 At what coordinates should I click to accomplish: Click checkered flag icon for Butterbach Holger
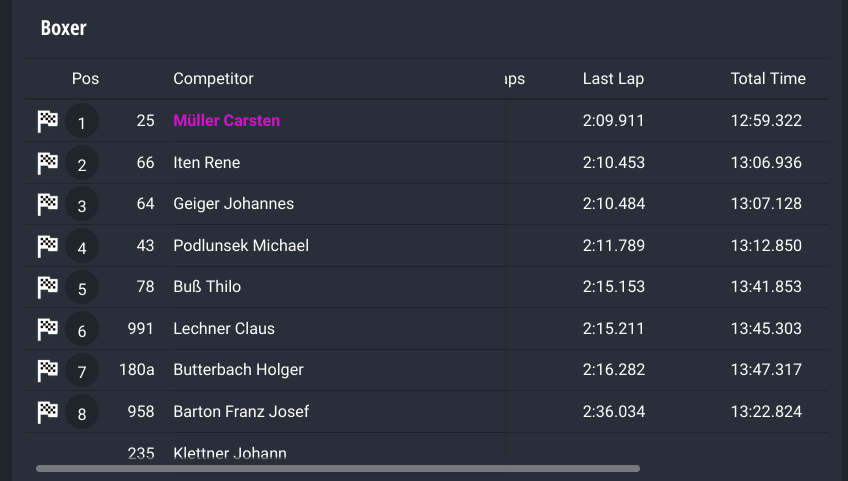48,371
